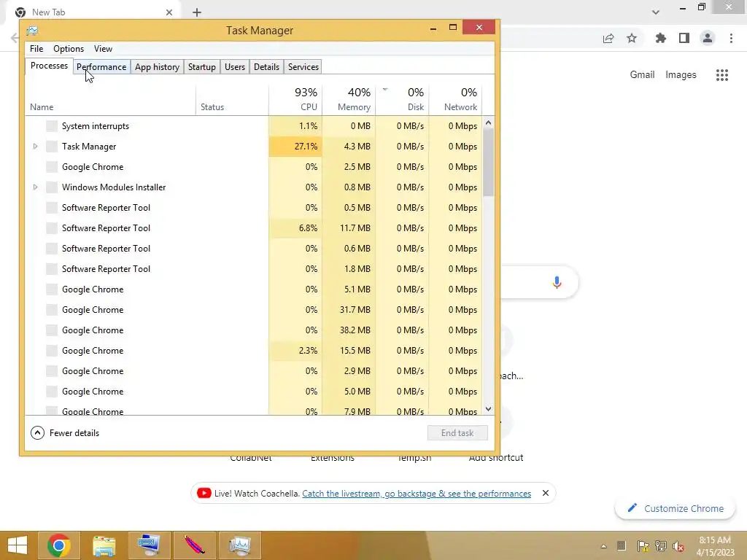Open the feather app taskbar icon

coord(194,545)
